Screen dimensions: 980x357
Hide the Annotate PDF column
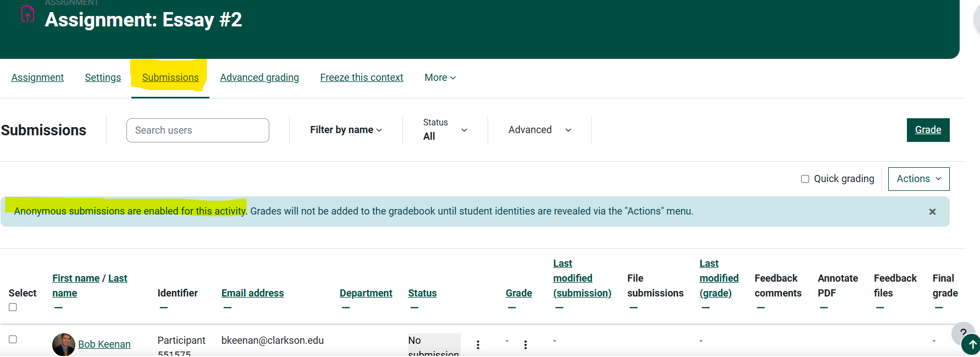823,307
